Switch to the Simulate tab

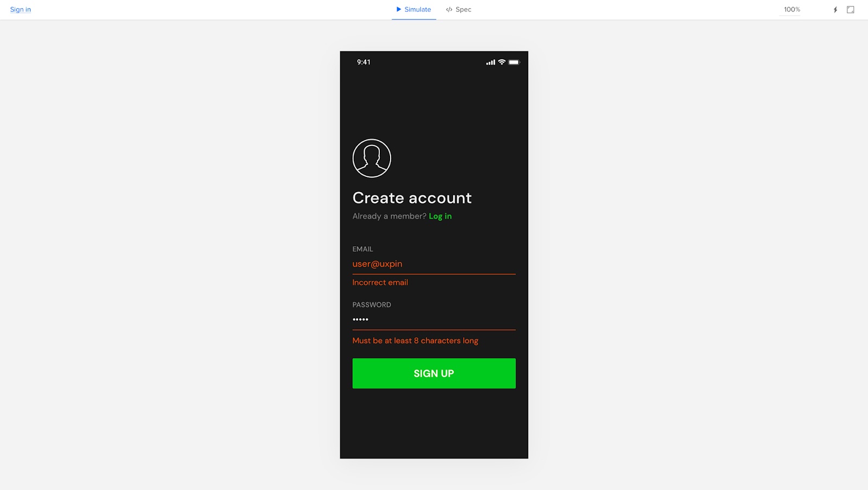(414, 10)
